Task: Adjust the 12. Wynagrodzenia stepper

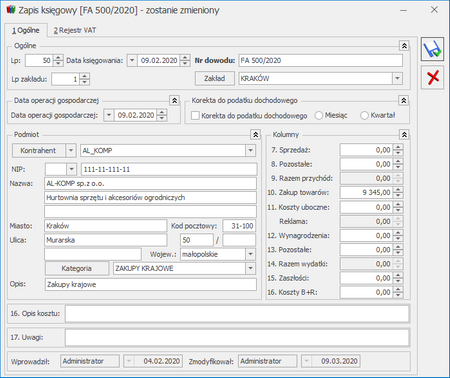Action: pos(398,235)
